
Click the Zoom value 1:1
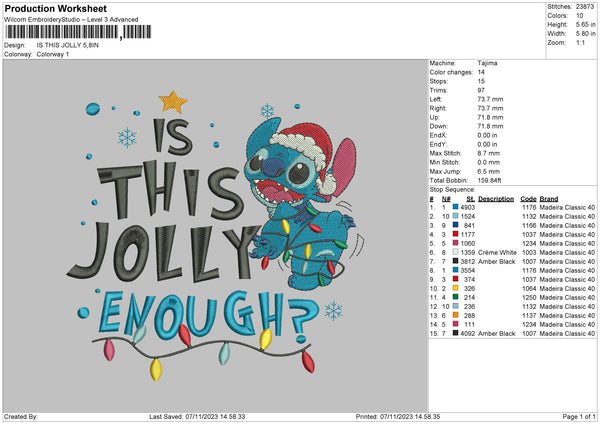(580, 42)
